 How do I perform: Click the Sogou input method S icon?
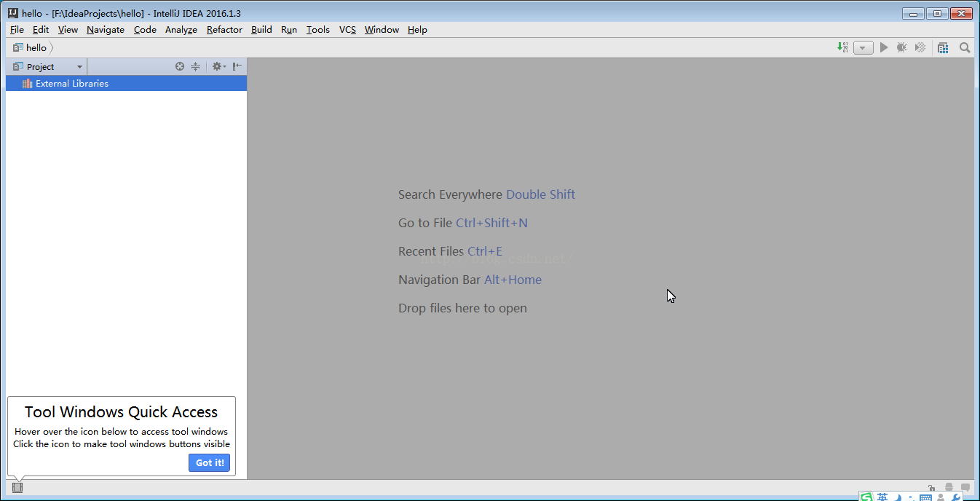coord(866,497)
